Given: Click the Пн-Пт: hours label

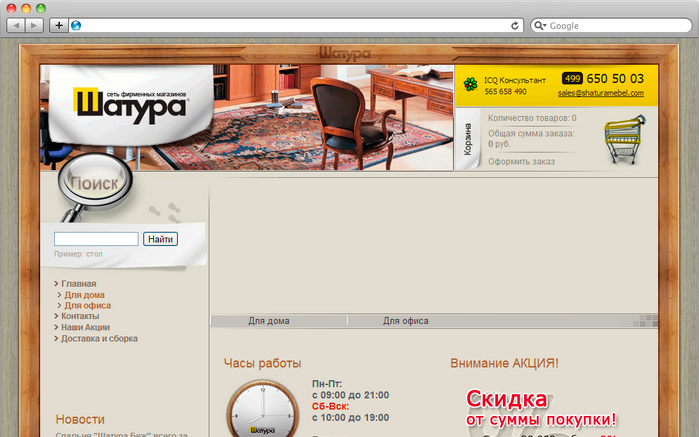Looking at the screenshot, I should pos(327,384).
